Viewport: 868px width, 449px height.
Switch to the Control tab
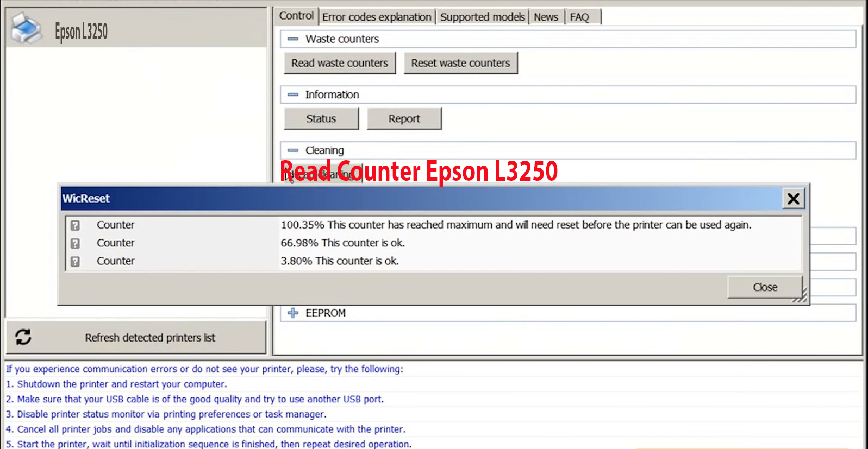pyautogui.click(x=296, y=16)
